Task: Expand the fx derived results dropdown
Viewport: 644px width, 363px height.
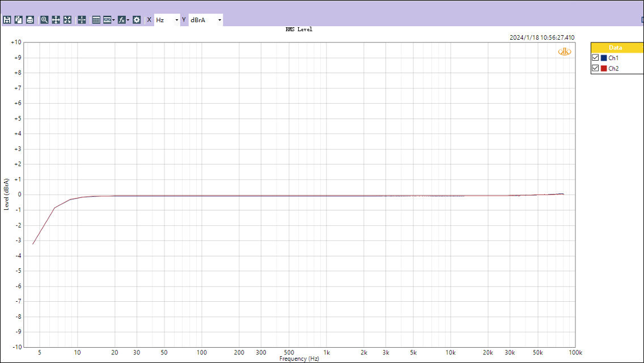Action: (x=128, y=20)
